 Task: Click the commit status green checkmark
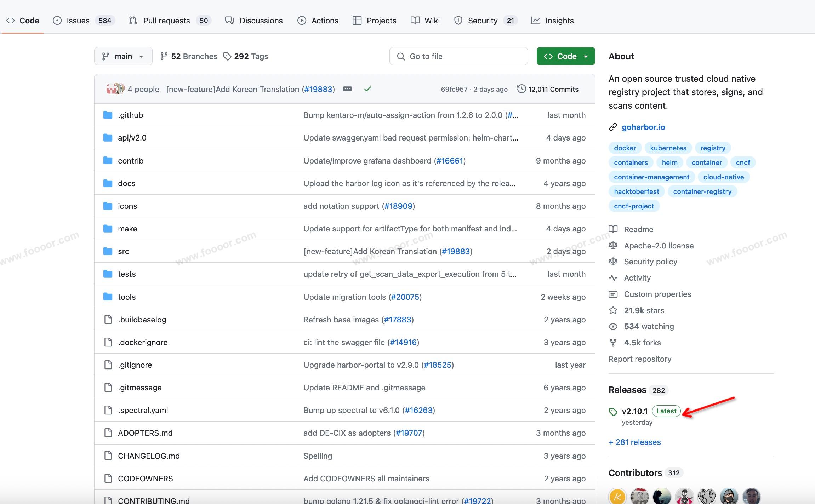point(367,89)
